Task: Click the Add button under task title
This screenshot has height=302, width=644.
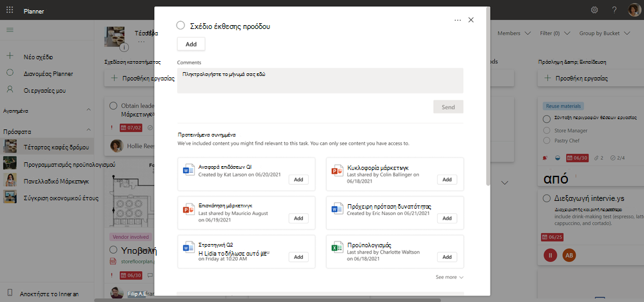Action: point(191,44)
